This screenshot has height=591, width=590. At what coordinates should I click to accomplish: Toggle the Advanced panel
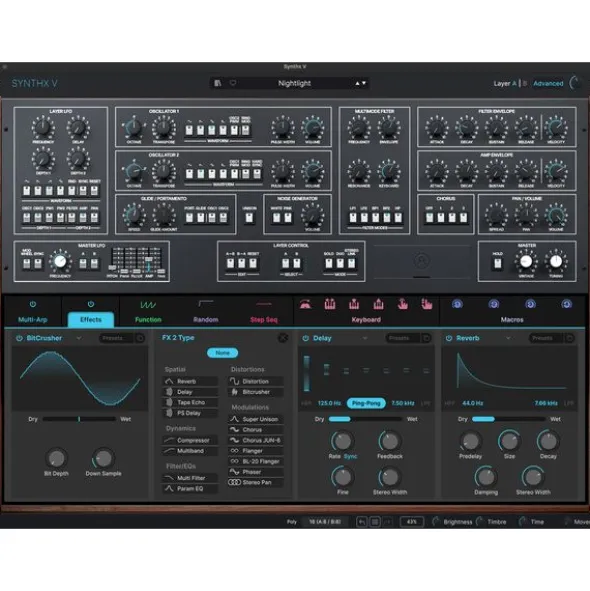tap(548, 83)
